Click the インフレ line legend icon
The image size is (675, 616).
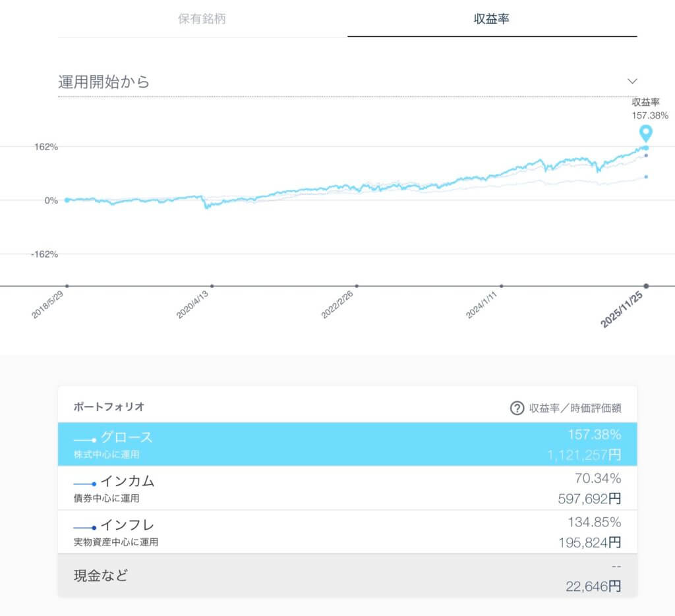point(85,528)
